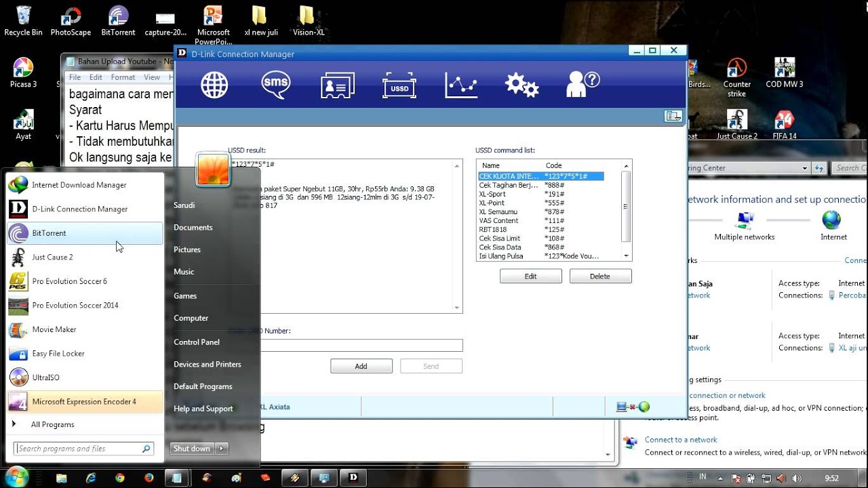868x488 pixels.
Task: Click the USSD command list scroll up arrow
Action: [627, 165]
